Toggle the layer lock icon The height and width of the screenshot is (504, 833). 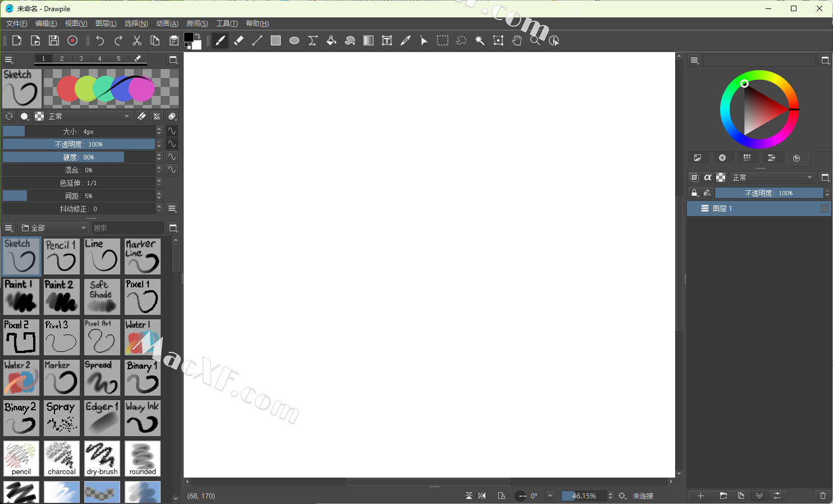click(x=694, y=193)
